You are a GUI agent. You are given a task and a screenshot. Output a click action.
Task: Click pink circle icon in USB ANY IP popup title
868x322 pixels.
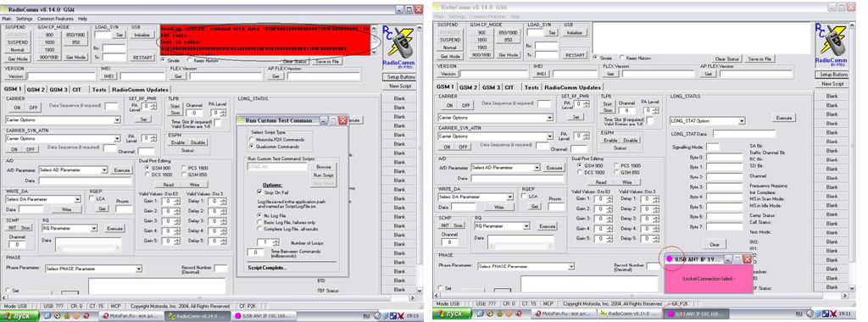[x=670, y=258]
